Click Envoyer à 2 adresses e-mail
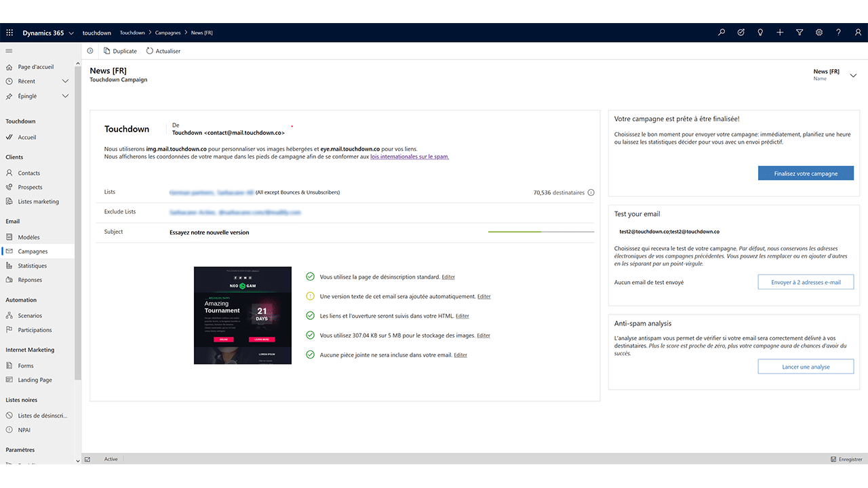The width and height of the screenshot is (868, 488). (x=806, y=282)
